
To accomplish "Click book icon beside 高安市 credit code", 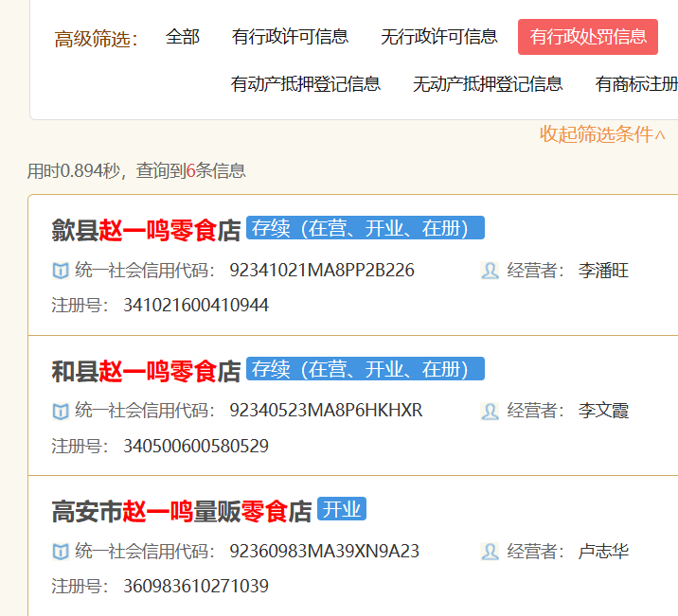I will [61, 552].
